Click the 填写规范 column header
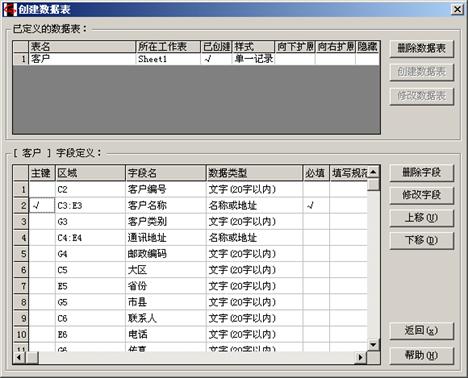The image size is (468, 378). coord(349,173)
